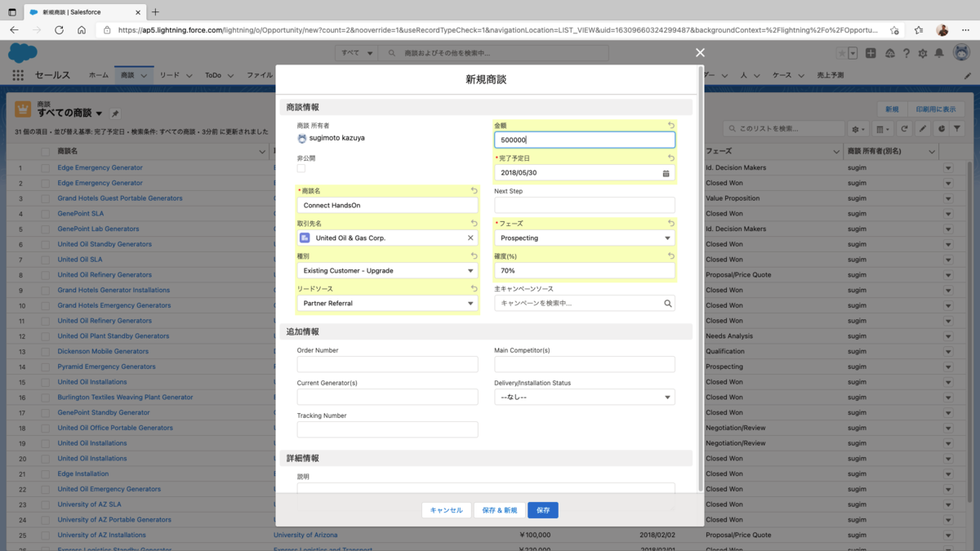Click the calendar icon in 完了予定日 field

click(x=666, y=173)
